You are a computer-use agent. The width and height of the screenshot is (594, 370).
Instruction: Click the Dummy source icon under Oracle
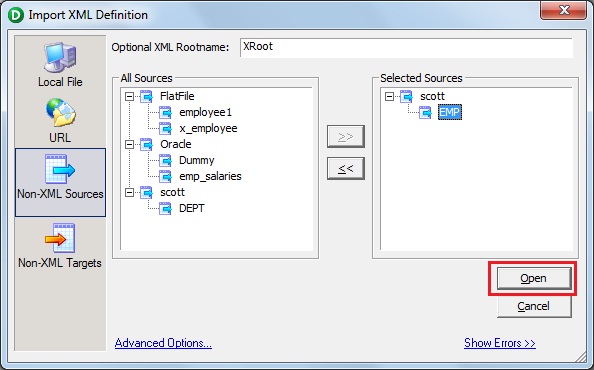click(165, 161)
